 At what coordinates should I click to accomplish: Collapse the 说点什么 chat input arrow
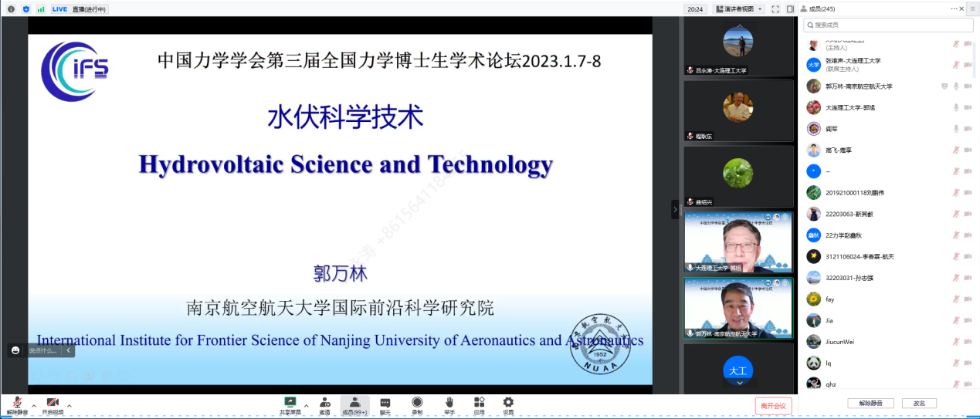(69, 350)
